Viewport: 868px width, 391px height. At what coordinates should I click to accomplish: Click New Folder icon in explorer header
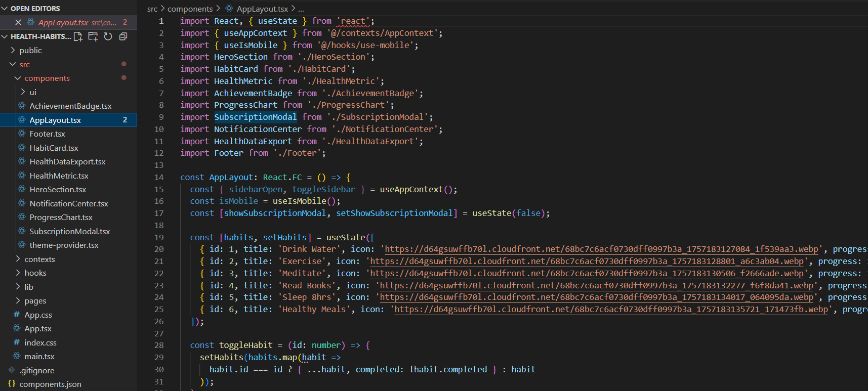[x=93, y=36]
